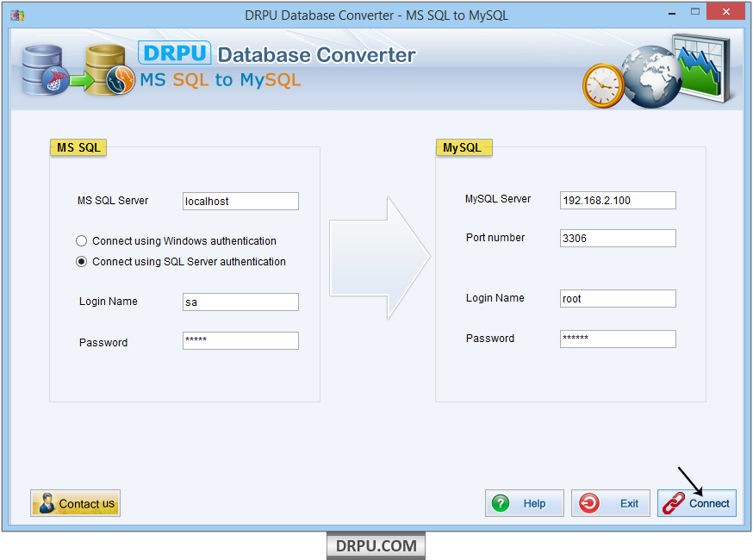The image size is (753, 560).
Task: Click the window title text
Action: point(376,16)
